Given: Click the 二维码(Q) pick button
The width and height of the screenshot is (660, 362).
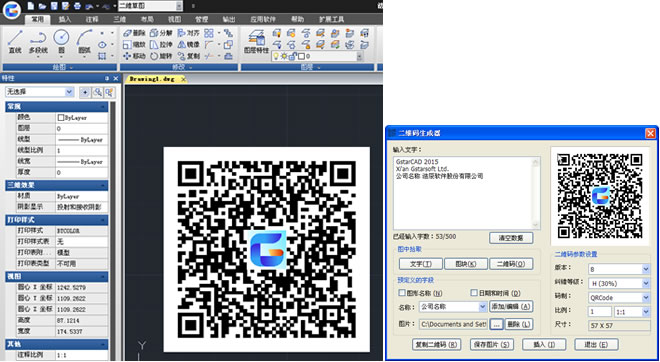Looking at the screenshot, I should (511, 264).
